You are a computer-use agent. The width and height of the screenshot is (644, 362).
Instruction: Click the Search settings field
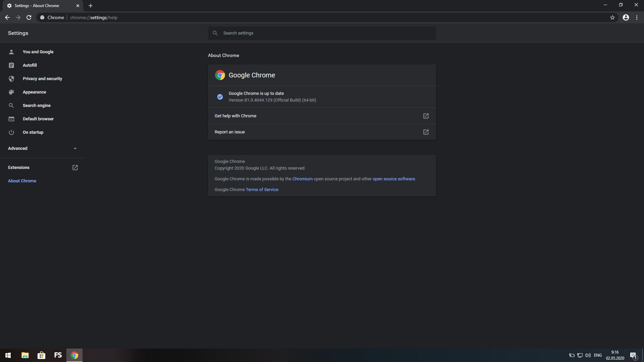(x=322, y=33)
